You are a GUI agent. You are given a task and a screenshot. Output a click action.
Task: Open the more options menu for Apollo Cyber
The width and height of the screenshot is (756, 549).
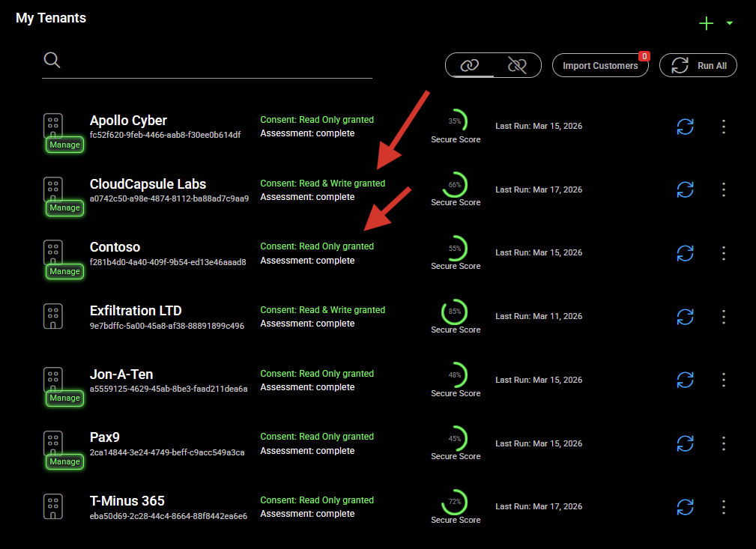723,127
